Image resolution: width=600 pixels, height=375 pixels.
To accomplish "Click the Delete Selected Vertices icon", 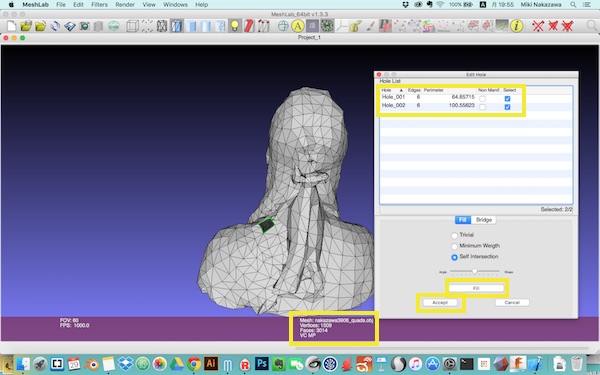I will [538, 26].
